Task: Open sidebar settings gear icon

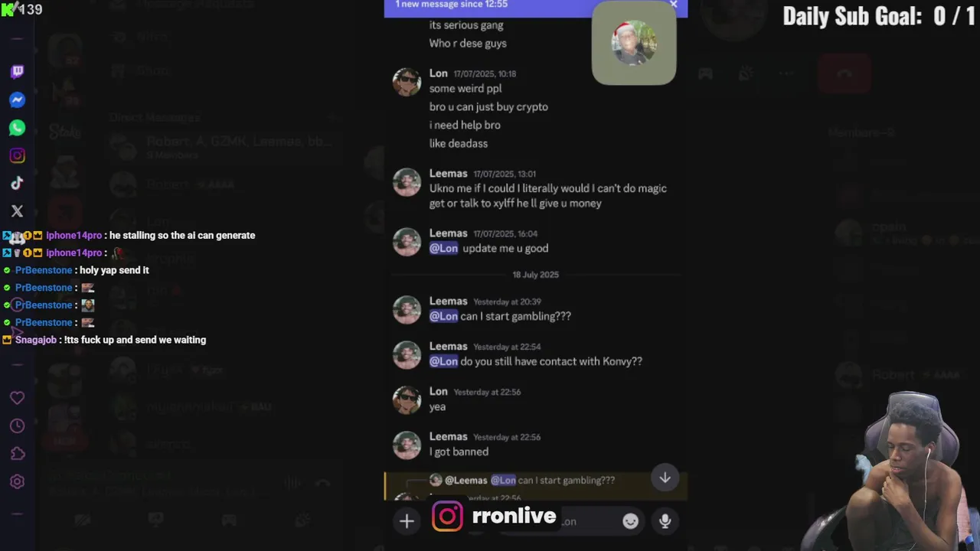Action: (17, 481)
